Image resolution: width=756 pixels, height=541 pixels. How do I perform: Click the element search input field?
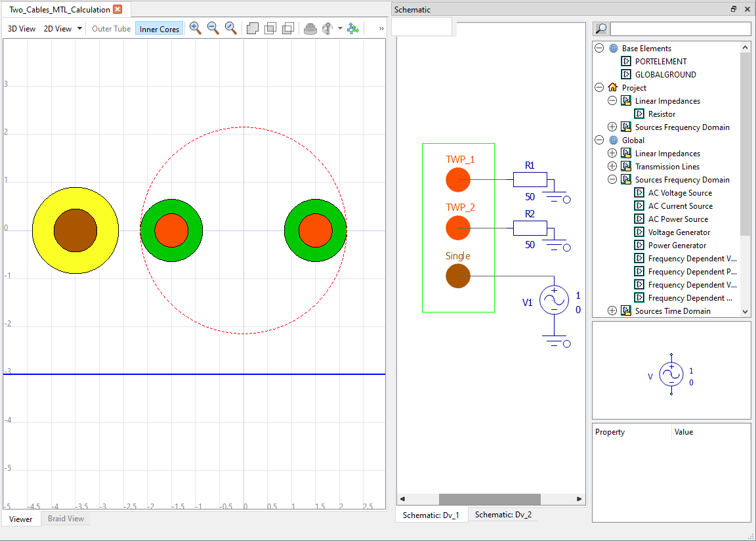point(681,29)
